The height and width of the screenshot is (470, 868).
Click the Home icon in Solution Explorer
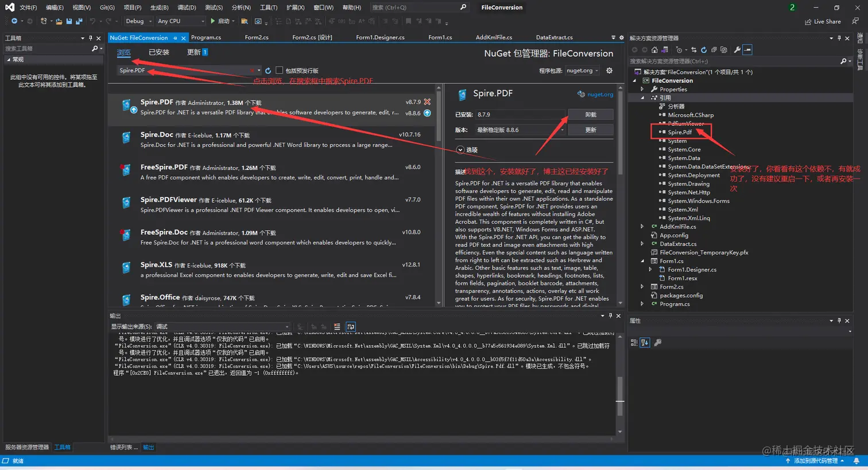[x=654, y=50]
